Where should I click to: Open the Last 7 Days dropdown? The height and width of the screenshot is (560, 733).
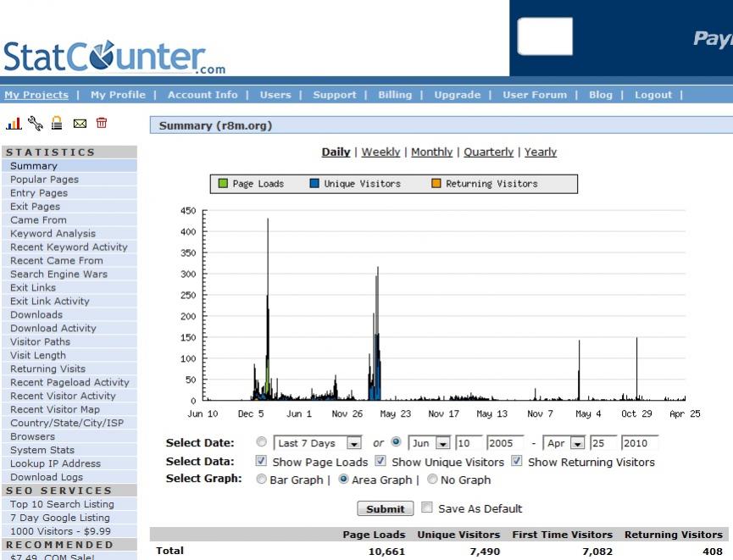tap(354, 443)
